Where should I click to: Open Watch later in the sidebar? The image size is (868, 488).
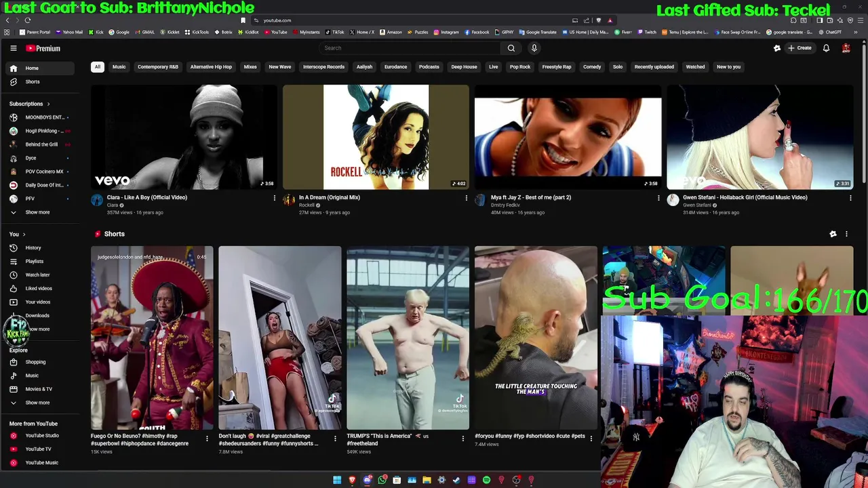pos(40,274)
